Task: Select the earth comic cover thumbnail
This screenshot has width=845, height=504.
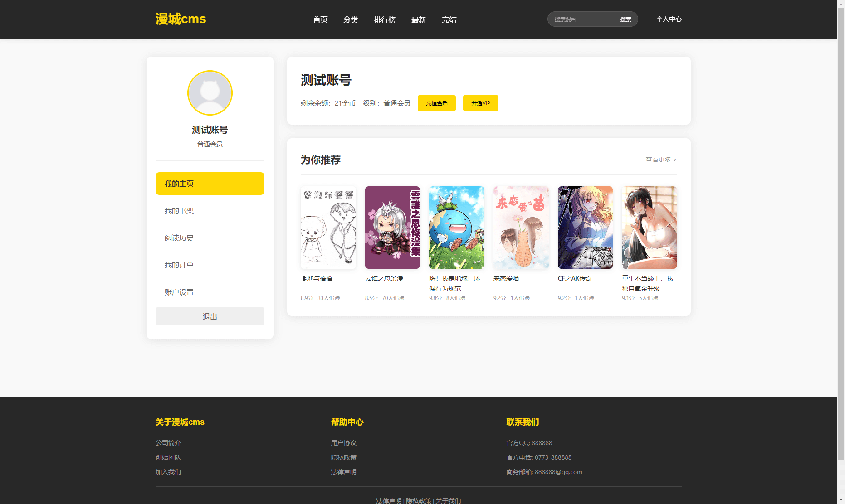Action: point(456,228)
